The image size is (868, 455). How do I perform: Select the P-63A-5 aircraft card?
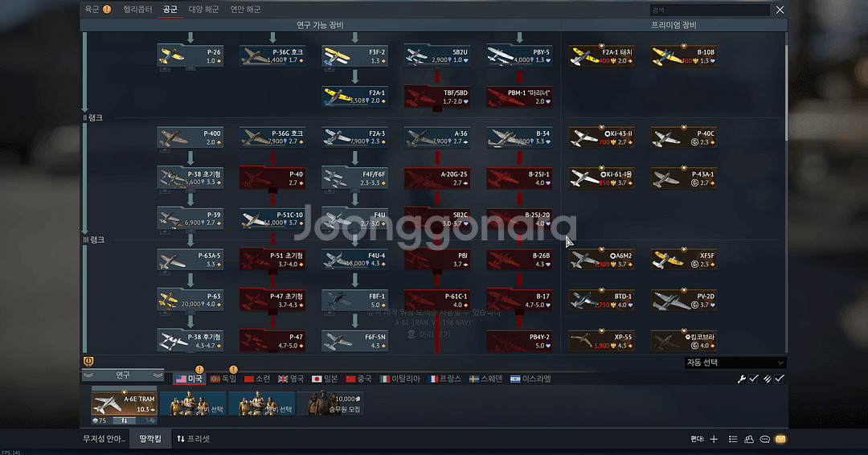click(190, 260)
